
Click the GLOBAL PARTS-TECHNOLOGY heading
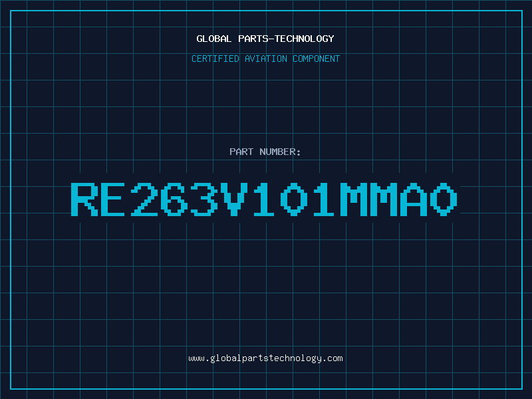pos(265,39)
